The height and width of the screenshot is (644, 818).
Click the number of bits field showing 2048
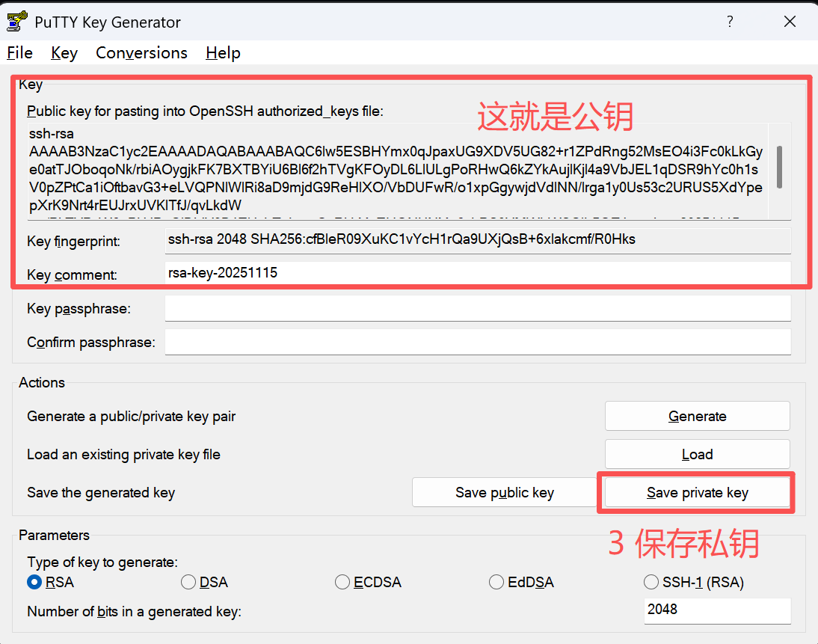(x=716, y=610)
